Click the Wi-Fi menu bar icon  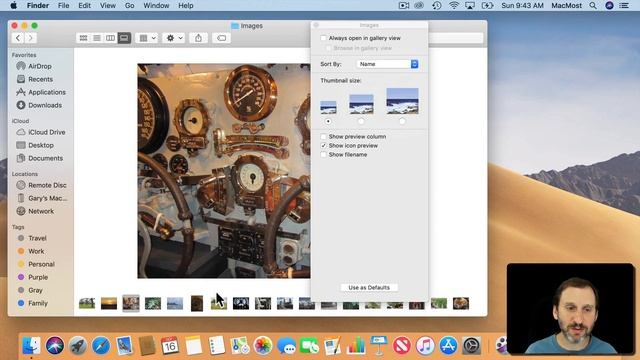[x=453, y=6]
